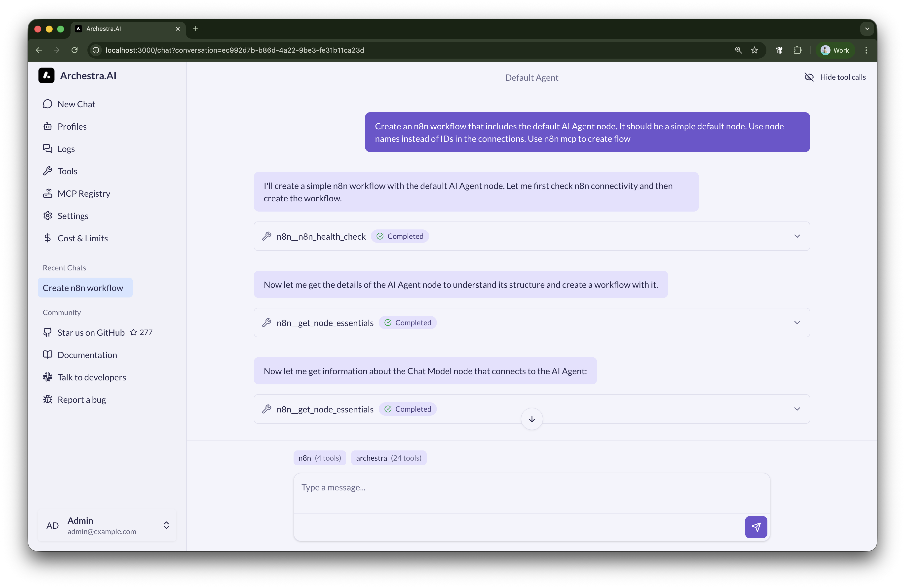The height and width of the screenshot is (588, 905).
Task: Select the MCP Registry sidebar icon
Action: point(48,193)
